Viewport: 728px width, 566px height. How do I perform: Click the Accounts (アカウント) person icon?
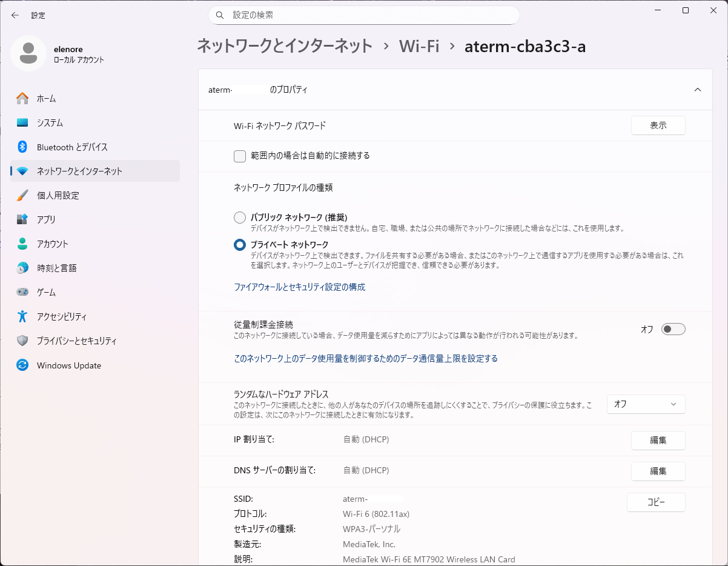[x=22, y=244]
